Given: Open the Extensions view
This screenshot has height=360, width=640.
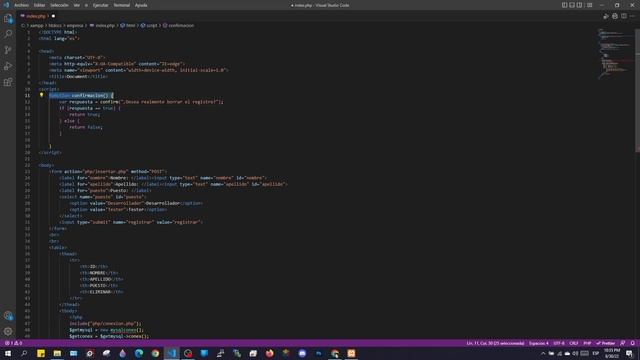Looking at the screenshot, I should [x=8, y=82].
